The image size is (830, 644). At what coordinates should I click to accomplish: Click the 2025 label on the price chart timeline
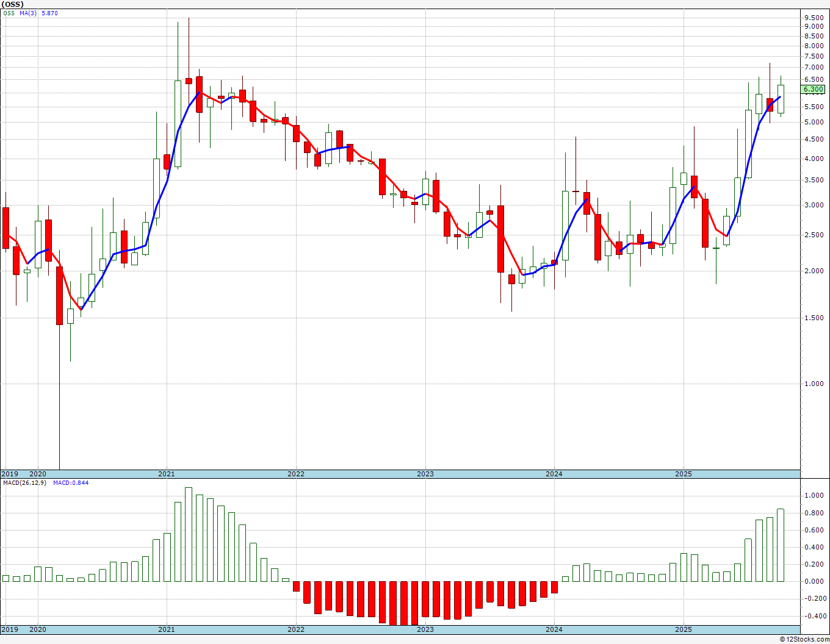coord(684,474)
